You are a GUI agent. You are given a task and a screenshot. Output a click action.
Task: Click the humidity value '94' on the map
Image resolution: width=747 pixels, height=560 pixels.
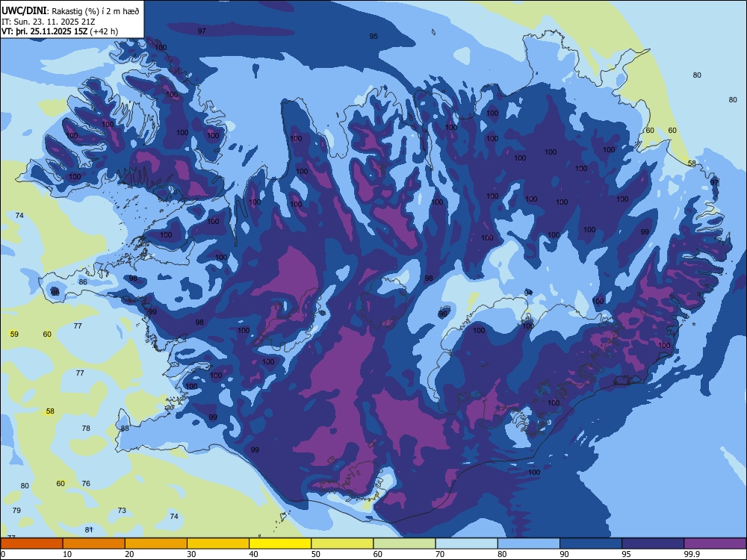click(x=528, y=293)
